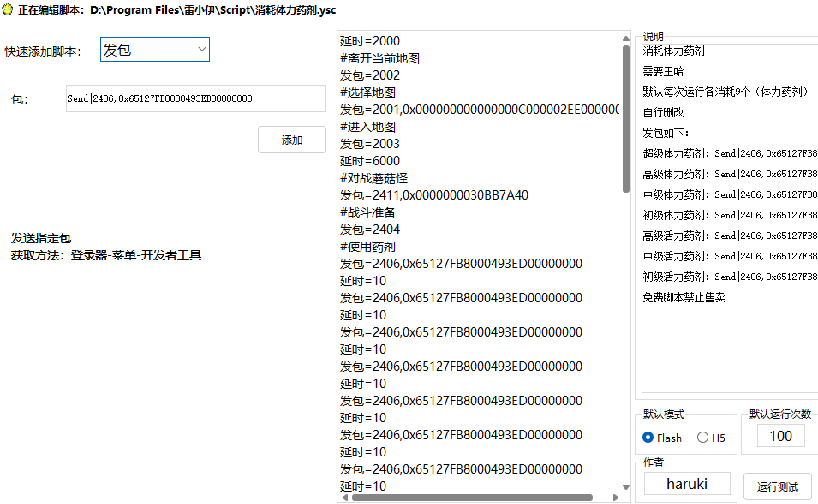Select the Flash radio button
Viewport: 818px width, 504px height.
(648, 437)
